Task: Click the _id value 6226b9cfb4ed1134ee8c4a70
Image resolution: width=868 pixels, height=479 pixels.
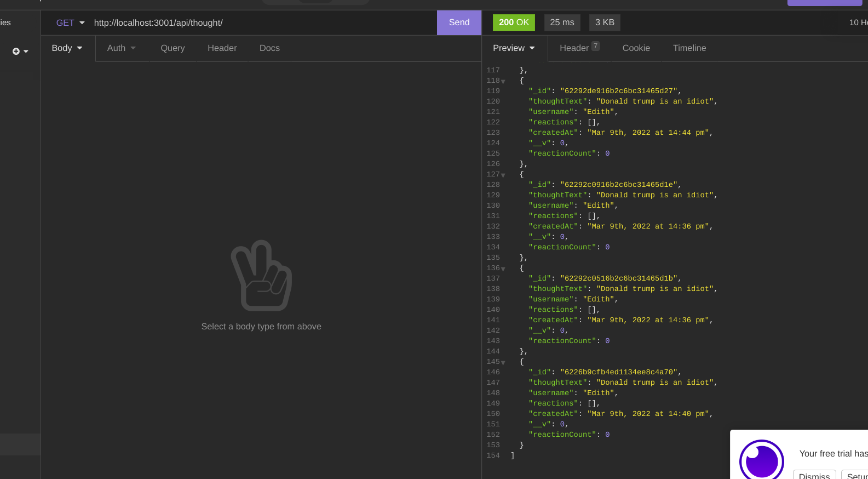Action: pos(619,372)
